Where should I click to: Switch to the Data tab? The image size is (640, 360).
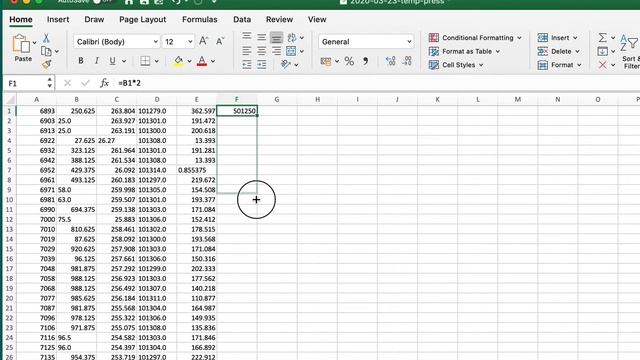coord(242,20)
